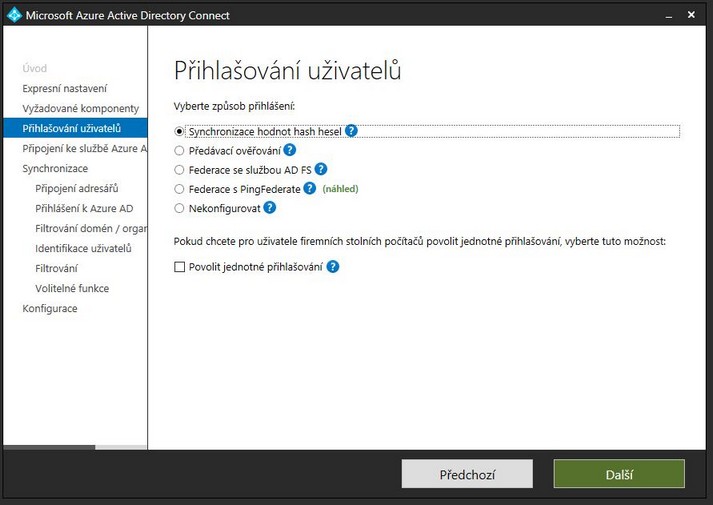The width and height of the screenshot is (713, 505).
Task: Select Přihlašování uživatelů sidebar step
Action: coord(75,128)
